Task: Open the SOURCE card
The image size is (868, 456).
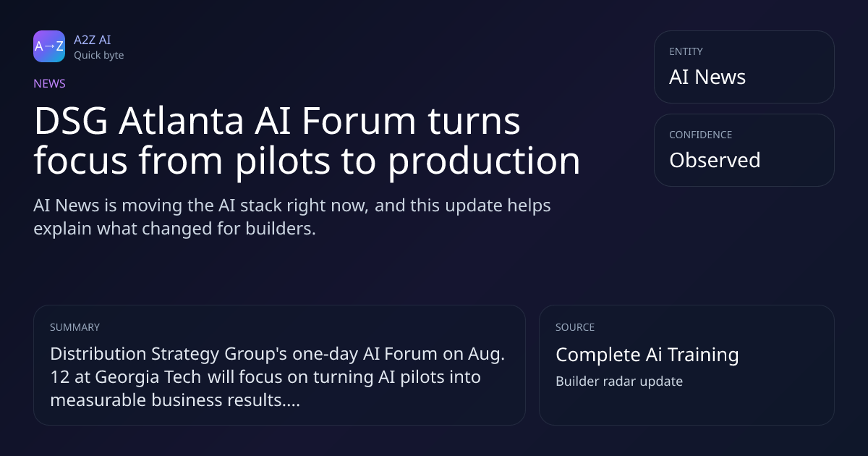Action: (686, 365)
